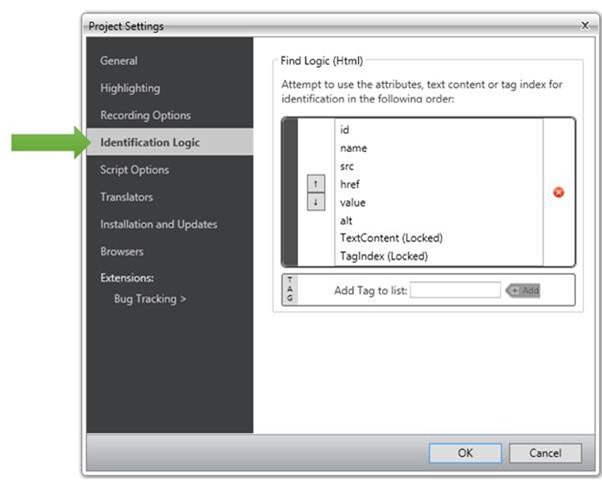Click the red delete icon in list
602x481 pixels.
click(x=558, y=192)
